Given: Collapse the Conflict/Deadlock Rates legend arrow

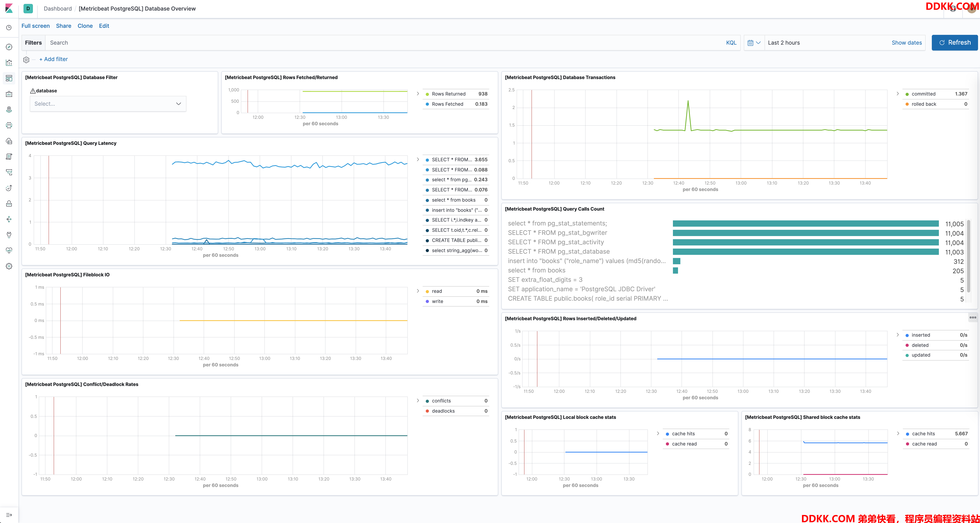Looking at the screenshot, I should click(x=418, y=401).
